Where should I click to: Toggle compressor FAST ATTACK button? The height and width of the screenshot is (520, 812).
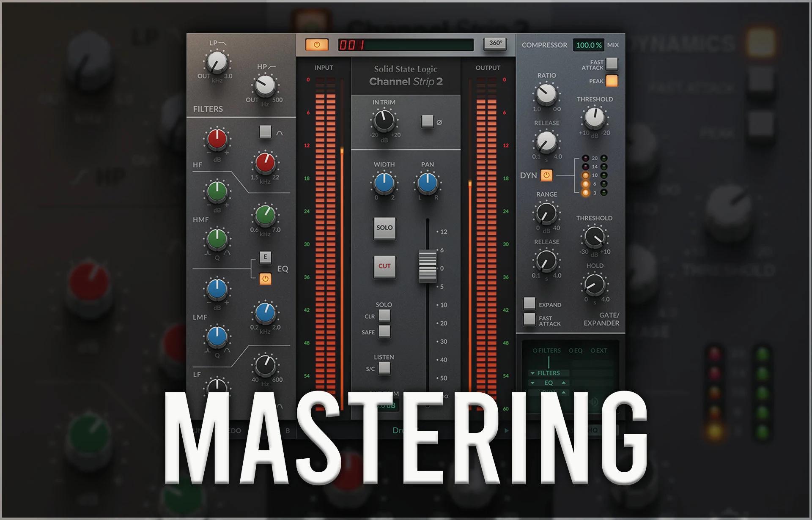[612, 64]
